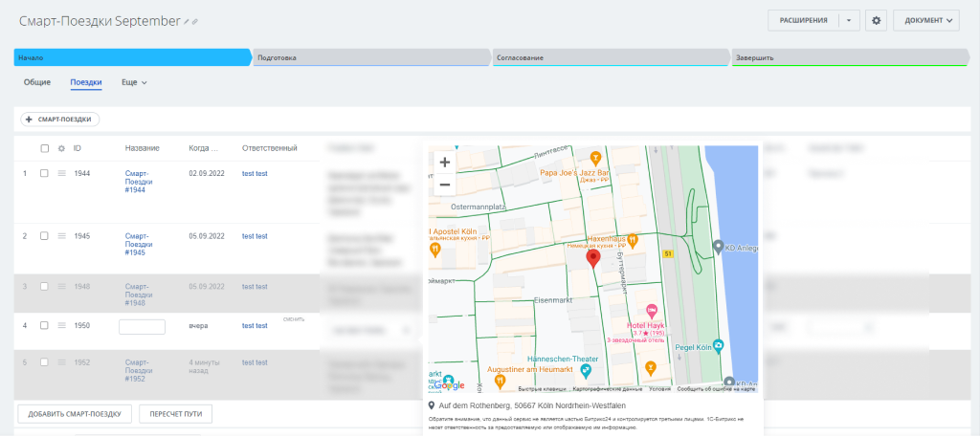Click Сменить link in row 1950
This screenshot has width=980, height=437.
point(294,319)
